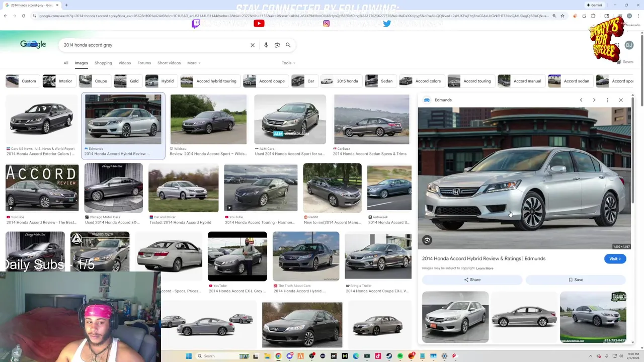
Task: Search inside image with lens icon
Action: tap(427, 240)
